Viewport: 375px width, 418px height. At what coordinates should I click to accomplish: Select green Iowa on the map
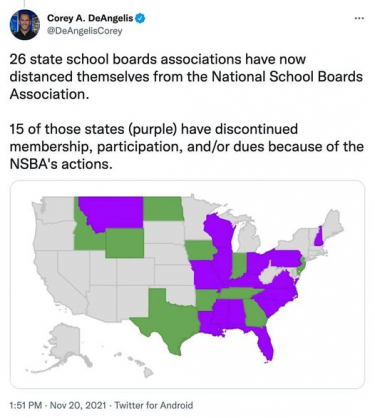tap(199, 250)
